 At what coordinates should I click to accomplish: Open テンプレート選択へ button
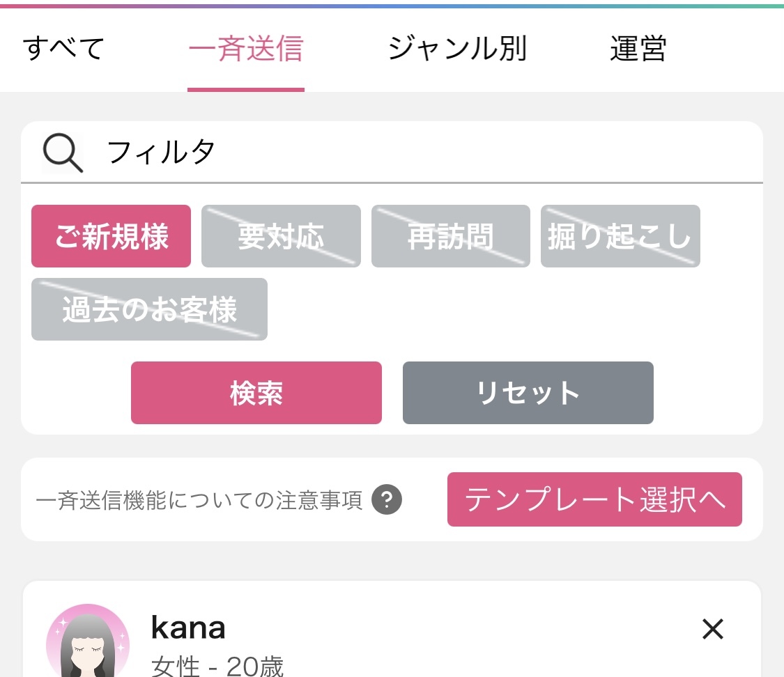[x=594, y=499]
